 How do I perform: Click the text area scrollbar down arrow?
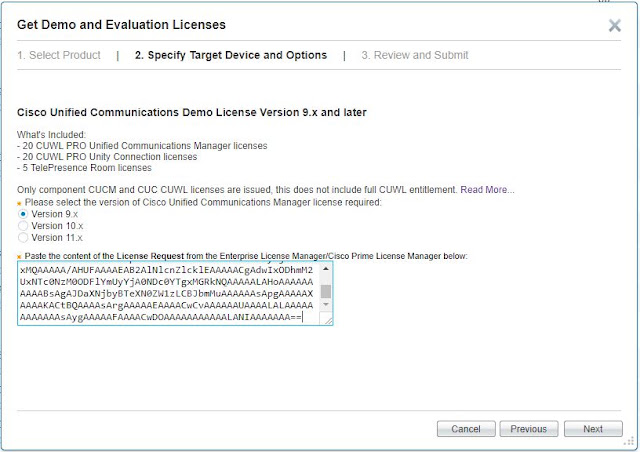click(x=326, y=305)
